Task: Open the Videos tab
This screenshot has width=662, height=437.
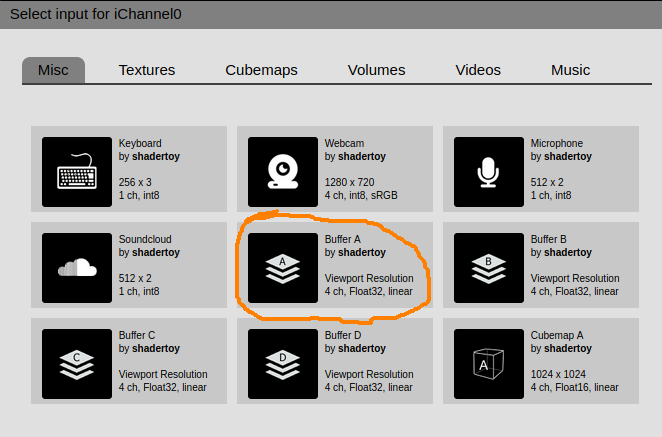Action: point(478,70)
